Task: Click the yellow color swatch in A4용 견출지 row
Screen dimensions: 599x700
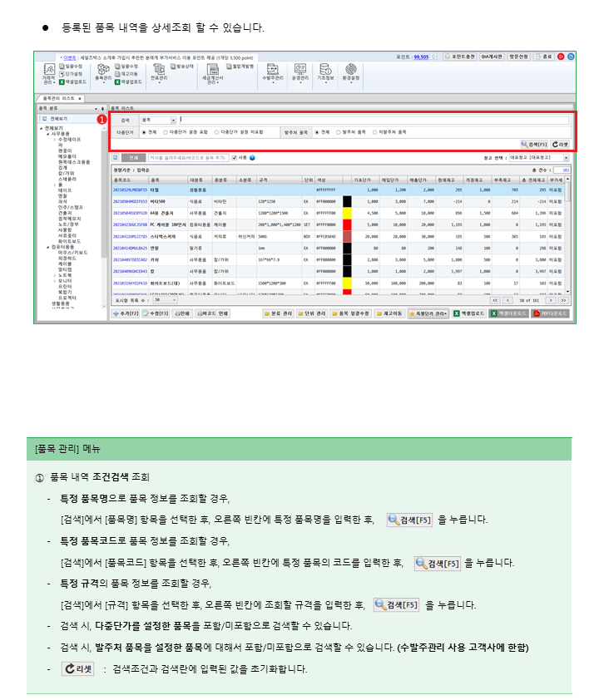Action: 347,213
